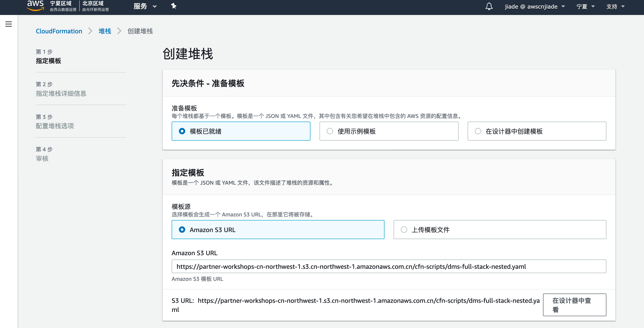Open the jiade @ awscnjiade account dropdown
The image size is (644, 328).
534,7
